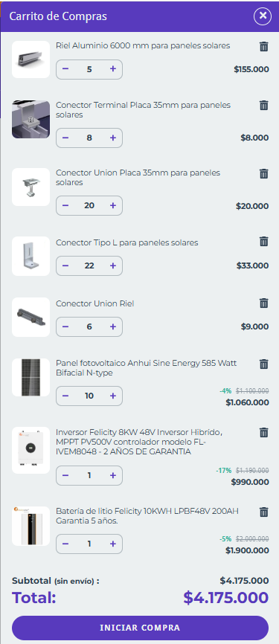The image size is (279, 644).
Task: Delete the Anhui Sine Energy panel item
Action: [264, 364]
